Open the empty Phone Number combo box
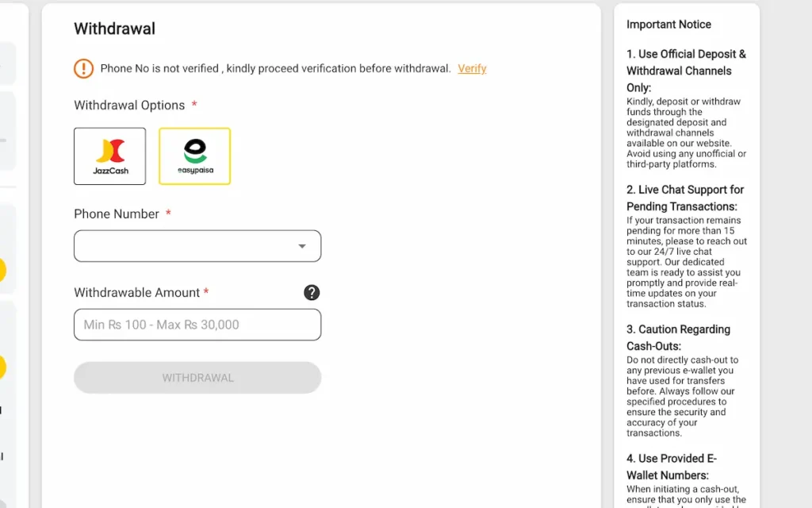This screenshot has height=508, width=812. 197,246
